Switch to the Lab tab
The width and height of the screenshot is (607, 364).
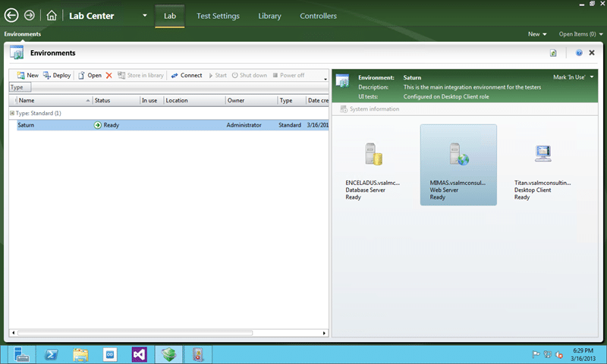pos(169,16)
